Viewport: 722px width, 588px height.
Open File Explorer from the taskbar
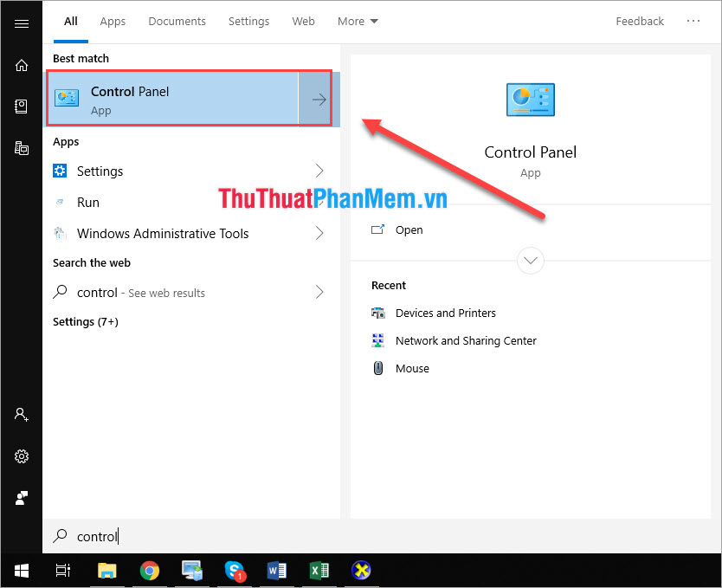coord(107,570)
